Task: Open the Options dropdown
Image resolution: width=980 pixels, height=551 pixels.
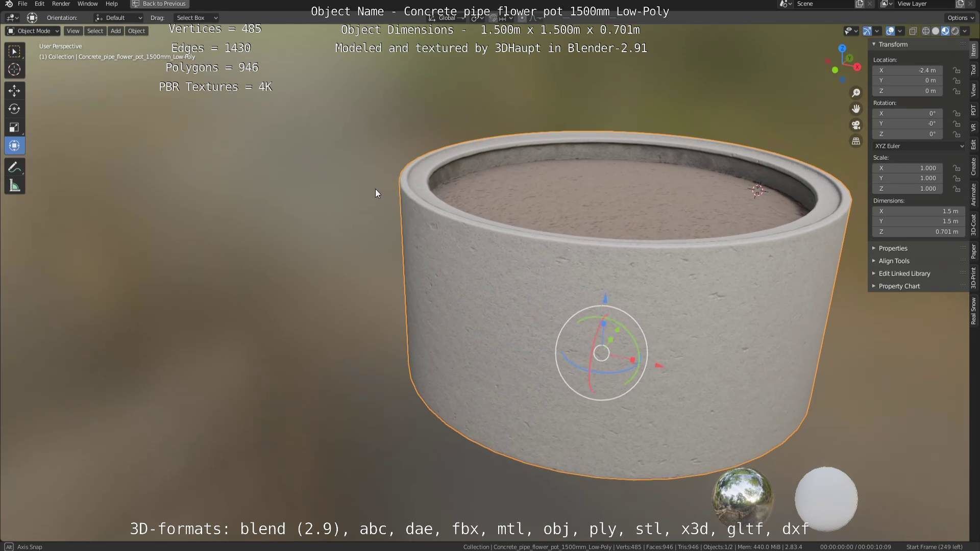Action: (961, 18)
